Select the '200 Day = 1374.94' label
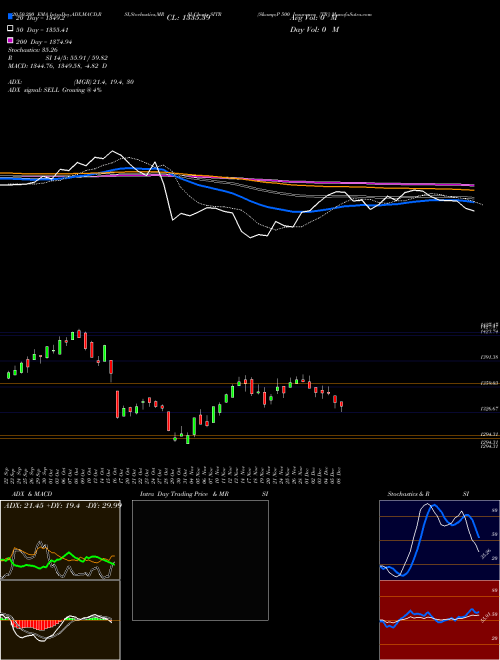The width and height of the screenshot is (500, 660). click(x=44, y=42)
